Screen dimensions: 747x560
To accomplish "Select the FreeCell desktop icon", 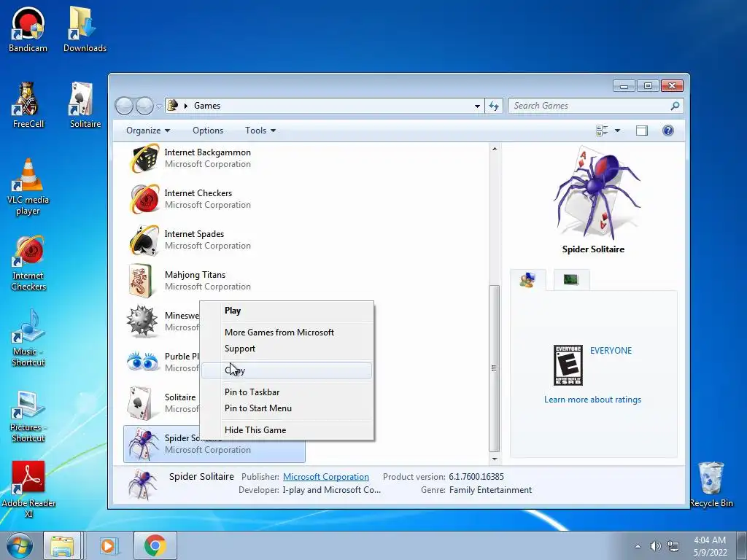I will [28, 105].
